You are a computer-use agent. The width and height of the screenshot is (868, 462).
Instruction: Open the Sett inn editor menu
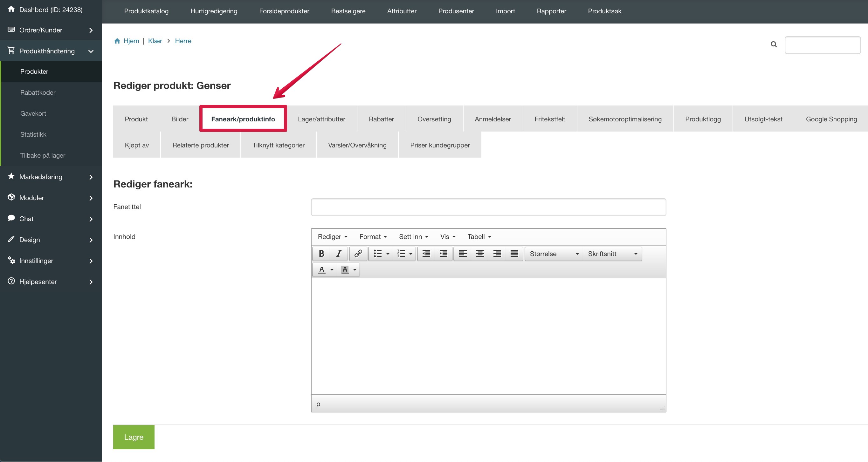(413, 237)
